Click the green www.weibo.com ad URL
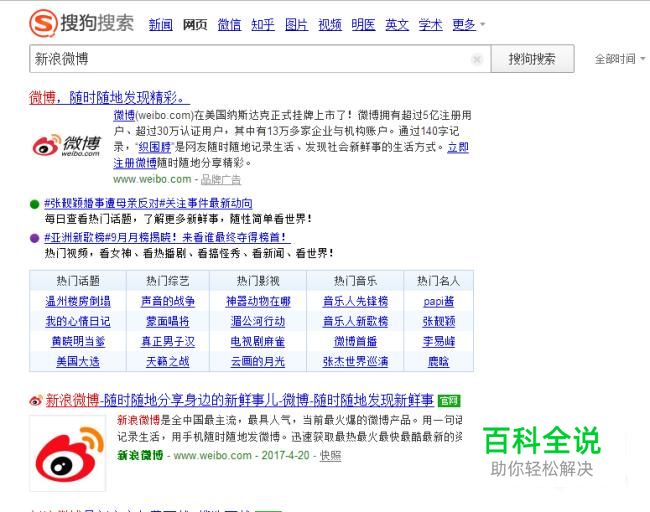The height and width of the screenshot is (512, 650). [152, 180]
